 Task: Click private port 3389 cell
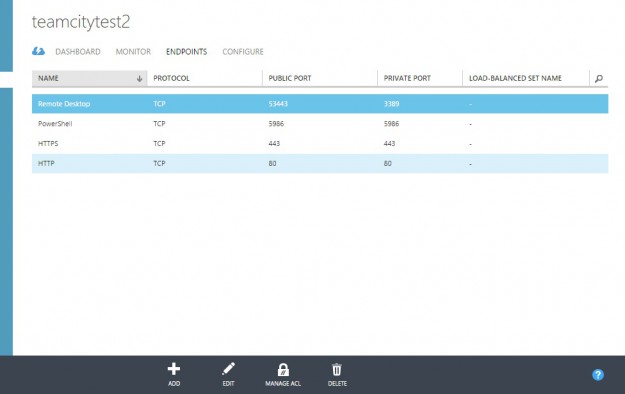click(x=391, y=104)
